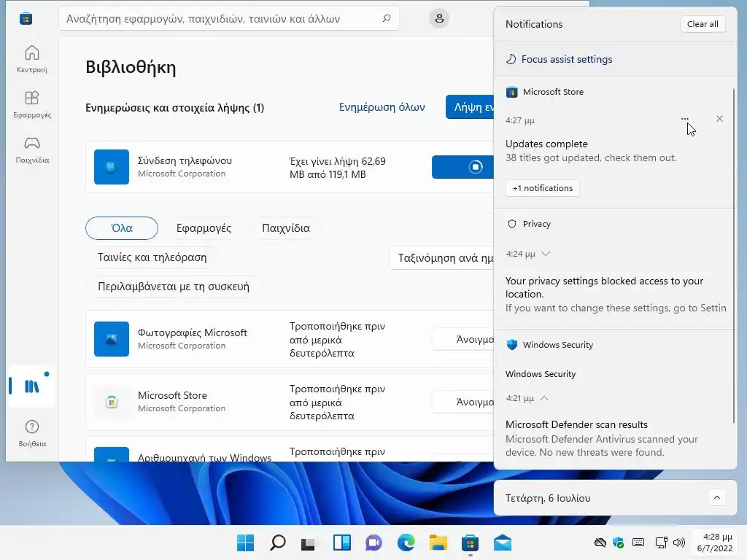Click Windows Security tray icon
Screen dimensions: 747x560
619,542
